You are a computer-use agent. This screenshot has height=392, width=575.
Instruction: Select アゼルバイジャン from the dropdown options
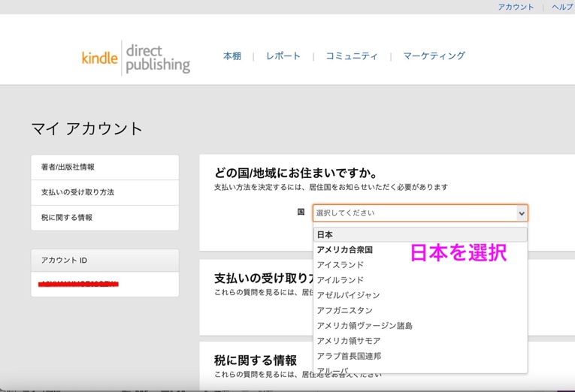coord(348,295)
